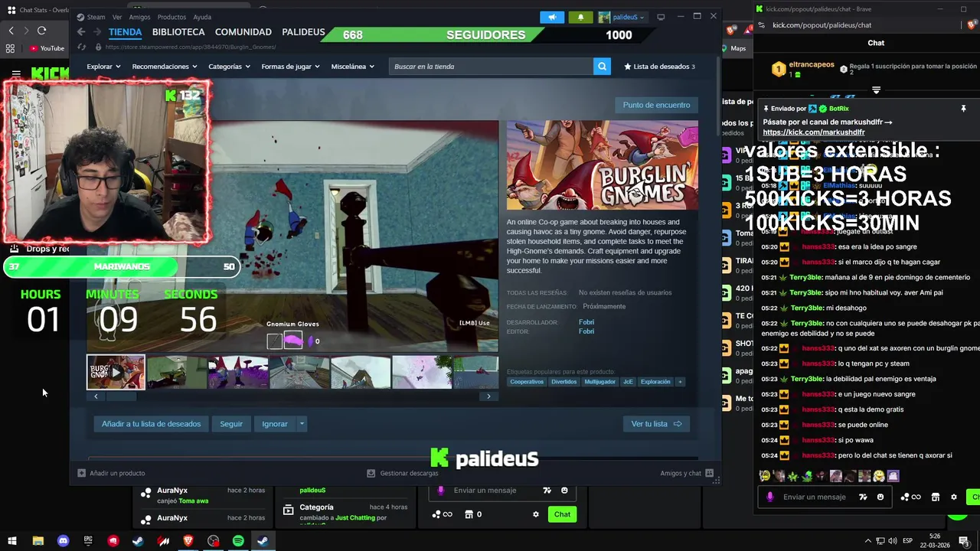Expand the Explorar dropdown
The height and width of the screenshot is (551, 980).
[x=103, y=67]
